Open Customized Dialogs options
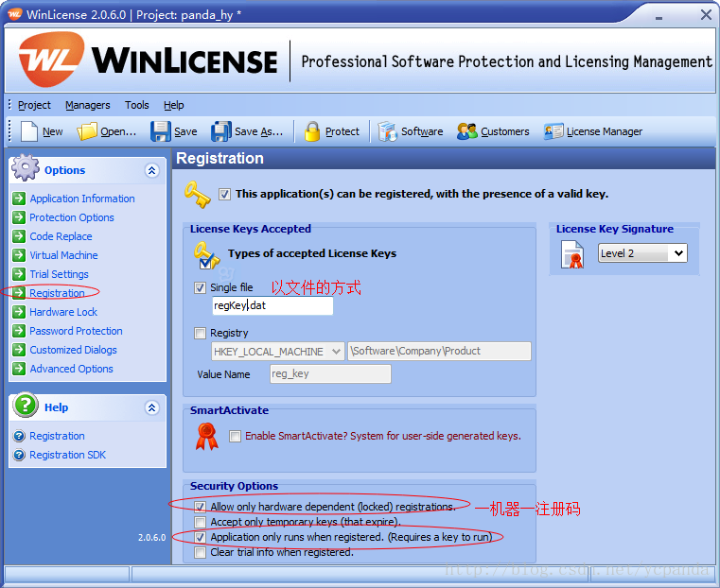The width and height of the screenshot is (720, 588). pyautogui.click(x=73, y=350)
